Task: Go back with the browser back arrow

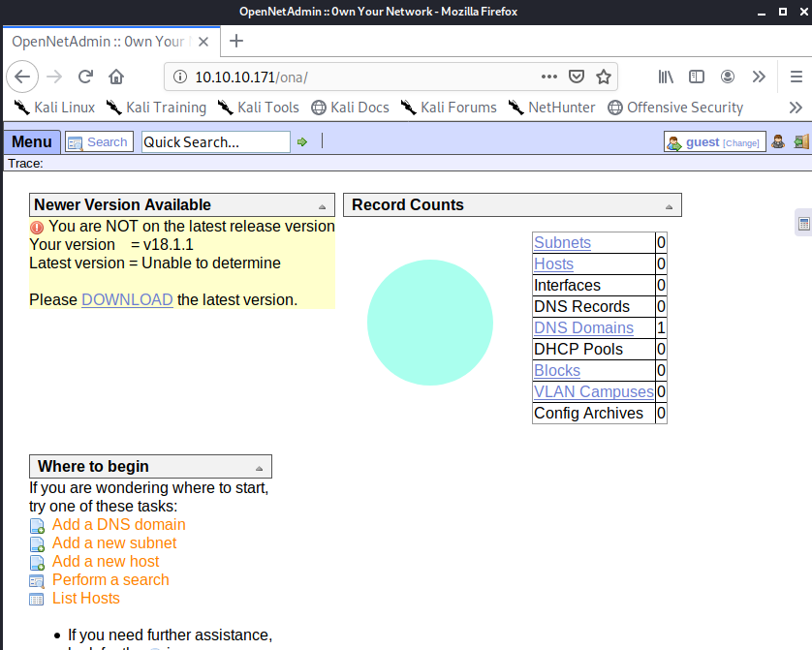Action: [22, 77]
